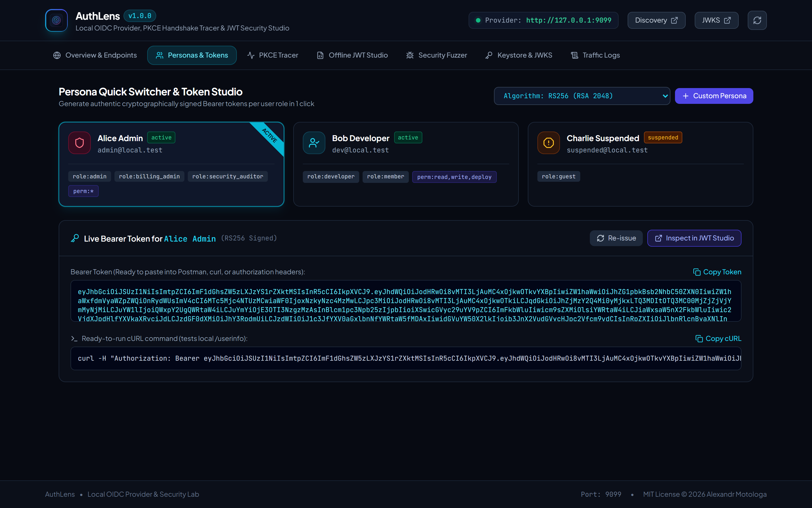Click the globe icon on Overview tab
This screenshot has width=812, height=508.
tap(57, 55)
